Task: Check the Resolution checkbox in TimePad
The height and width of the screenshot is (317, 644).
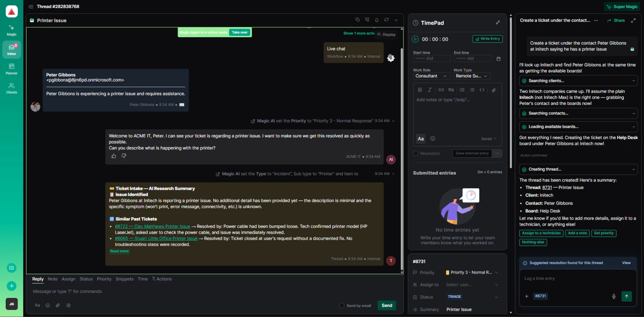Action: tap(416, 153)
